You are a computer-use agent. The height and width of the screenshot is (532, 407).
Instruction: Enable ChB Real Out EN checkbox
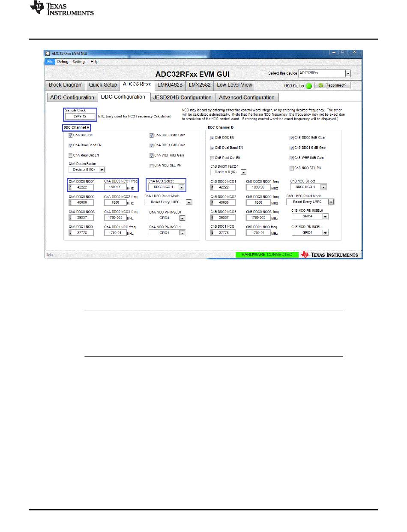coord(212,158)
